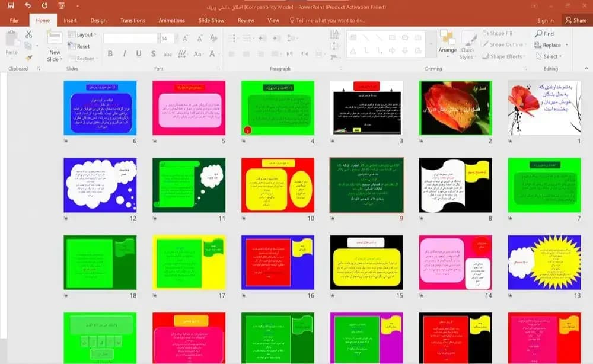The image size is (593, 364).
Task: Select slide 1 thumbnail with poppy flower
Action: [544, 108]
